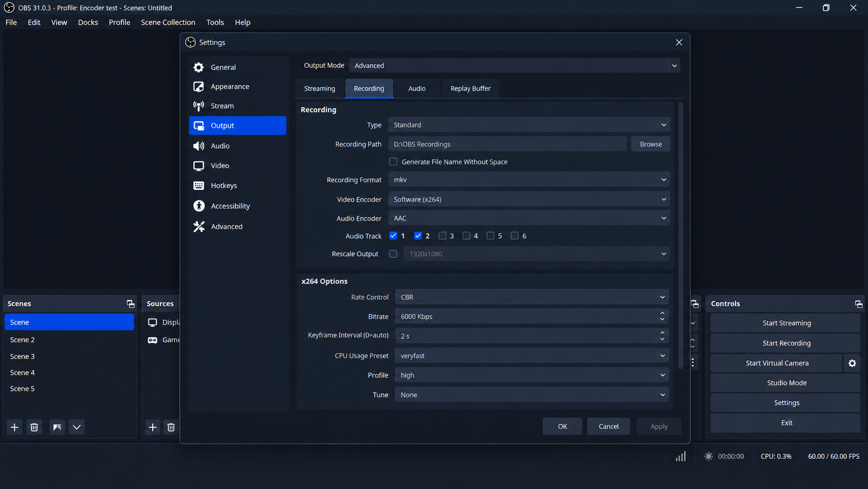Open Scene Collection menu
Screen dimensions: 868x489
[168, 22]
